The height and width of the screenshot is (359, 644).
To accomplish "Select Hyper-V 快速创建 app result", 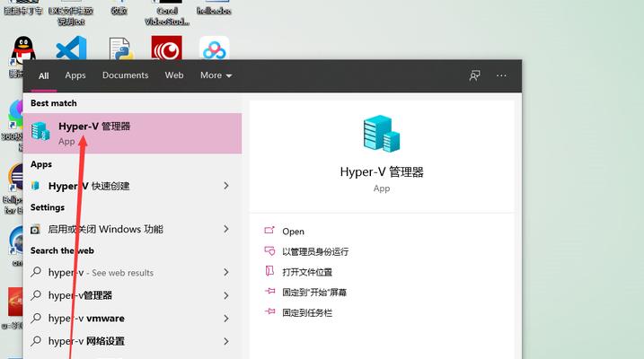I will point(132,186).
